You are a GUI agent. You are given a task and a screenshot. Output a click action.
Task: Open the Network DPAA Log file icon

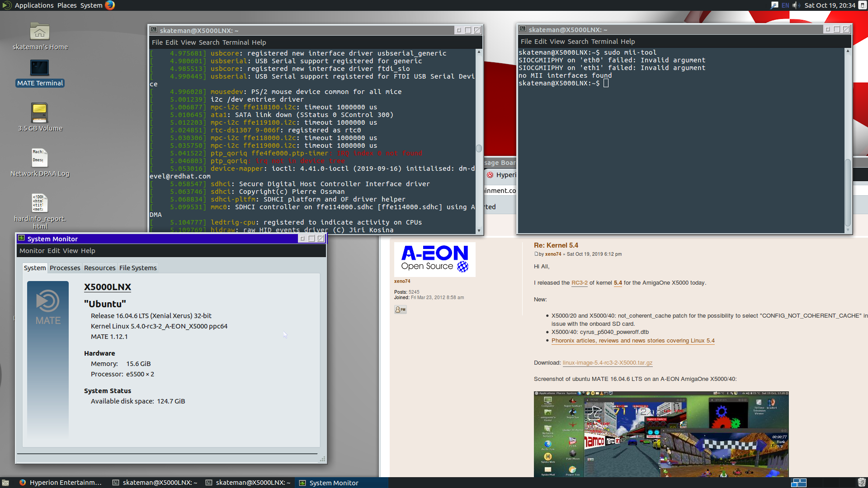click(40, 163)
